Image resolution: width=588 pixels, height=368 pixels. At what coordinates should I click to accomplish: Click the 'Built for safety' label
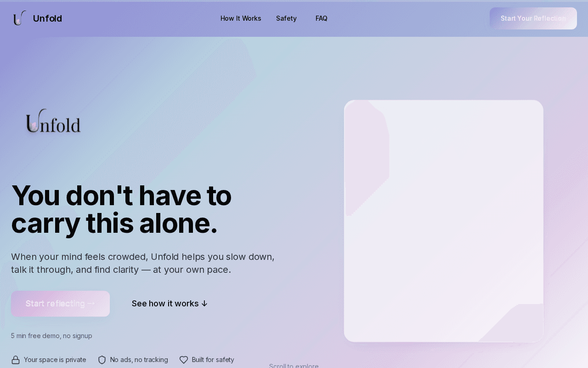tap(213, 360)
